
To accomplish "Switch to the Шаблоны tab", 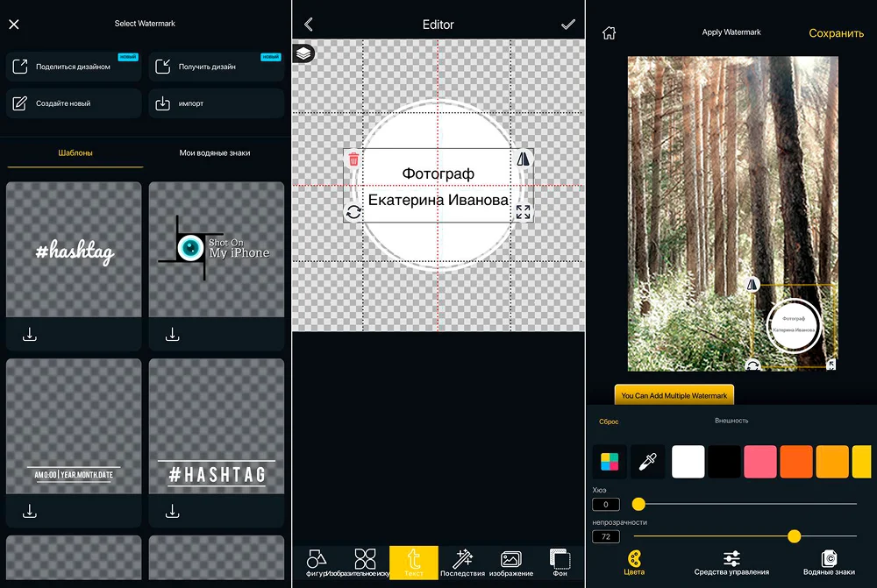I will pyautogui.click(x=75, y=153).
